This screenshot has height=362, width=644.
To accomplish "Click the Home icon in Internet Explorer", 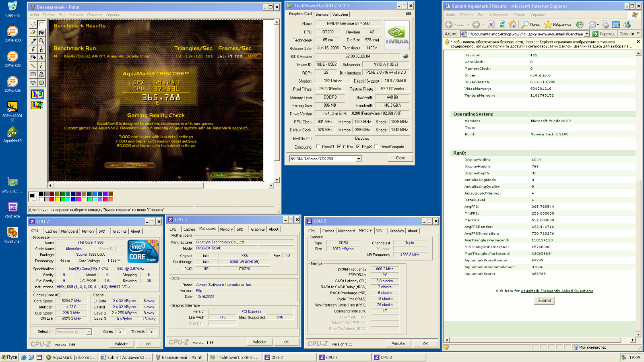I will point(512,25).
